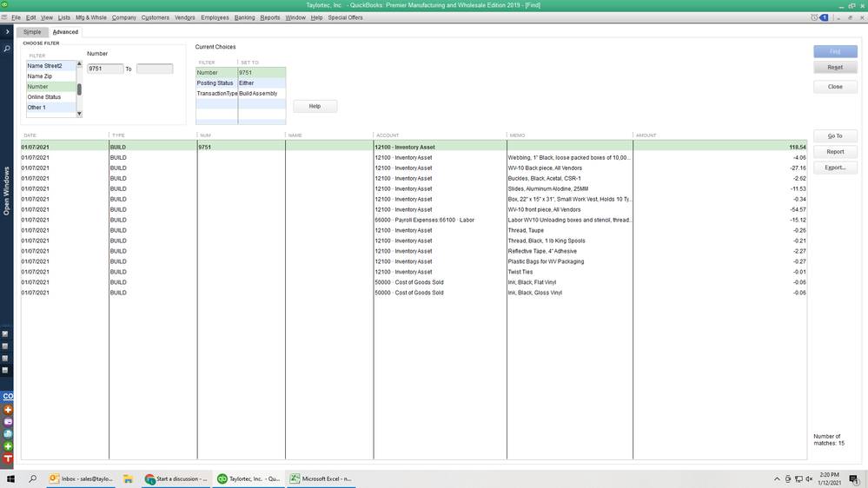This screenshot has width=868, height=488.
Task: Click the second small gray sidebar icon
Action: pos(5,346)
